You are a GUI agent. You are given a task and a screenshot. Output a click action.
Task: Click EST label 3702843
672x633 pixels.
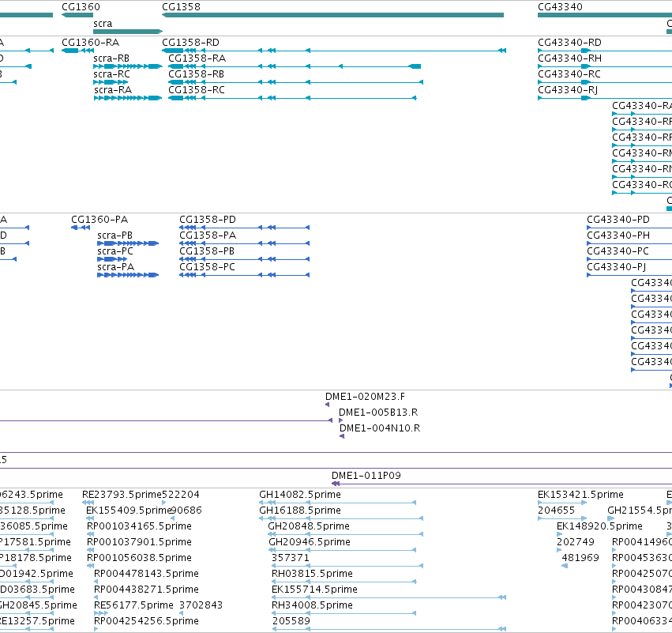(x=201, y=606)
